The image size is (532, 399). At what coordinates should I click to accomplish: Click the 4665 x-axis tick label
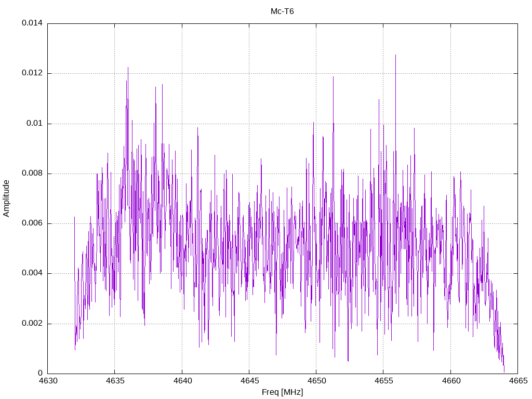pos(518,381)
